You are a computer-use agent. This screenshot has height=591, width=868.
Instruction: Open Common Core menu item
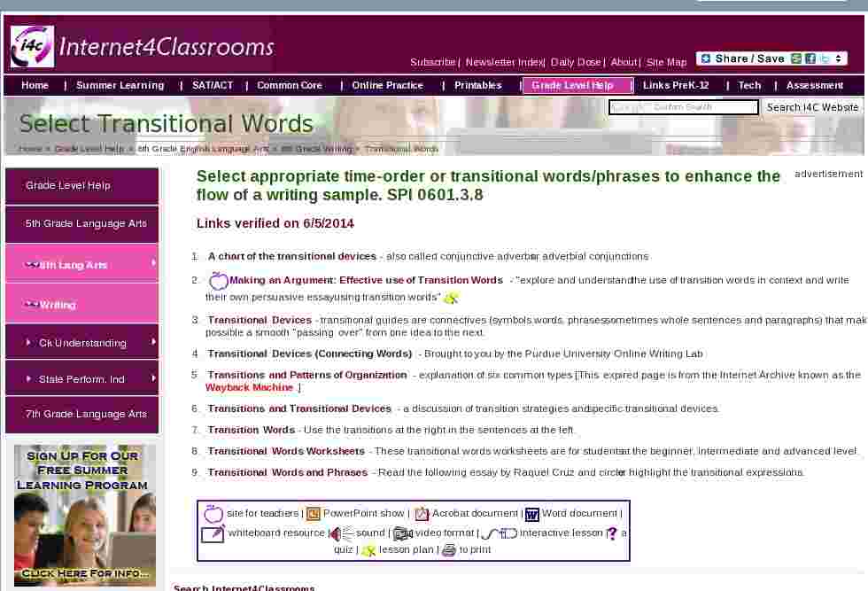point(290,85)
